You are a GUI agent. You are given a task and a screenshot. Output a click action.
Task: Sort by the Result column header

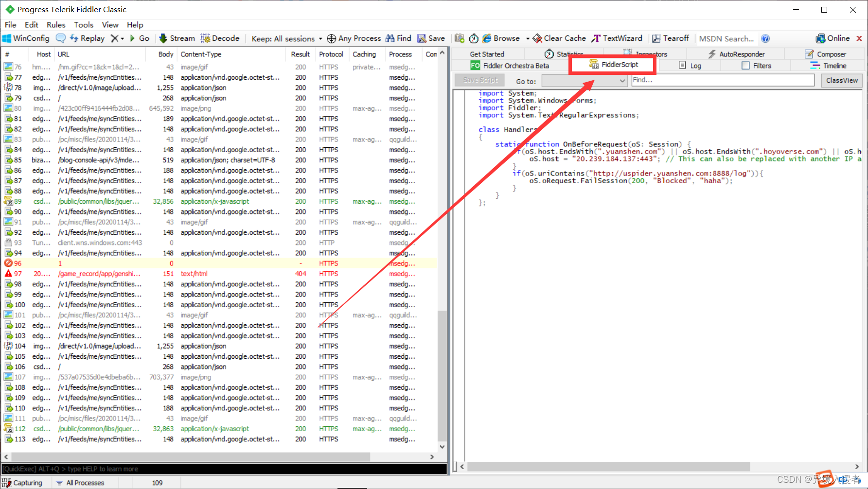(300, 54)
